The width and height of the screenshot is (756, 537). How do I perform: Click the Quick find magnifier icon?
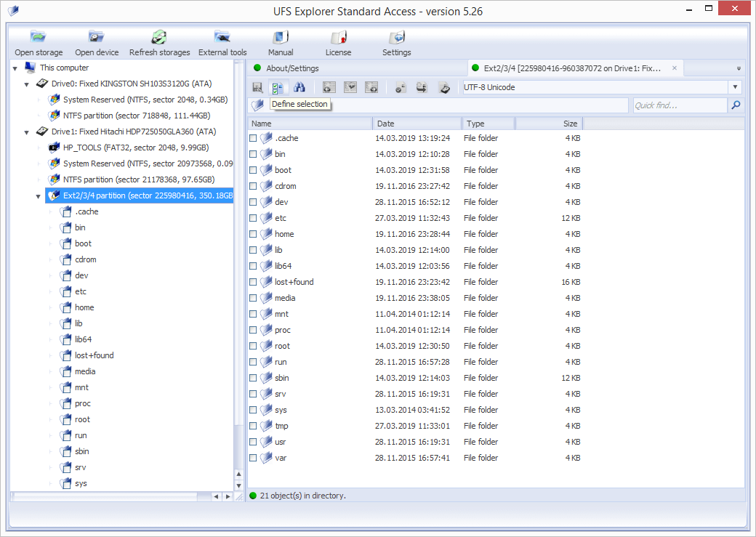[x=736, y=106]
